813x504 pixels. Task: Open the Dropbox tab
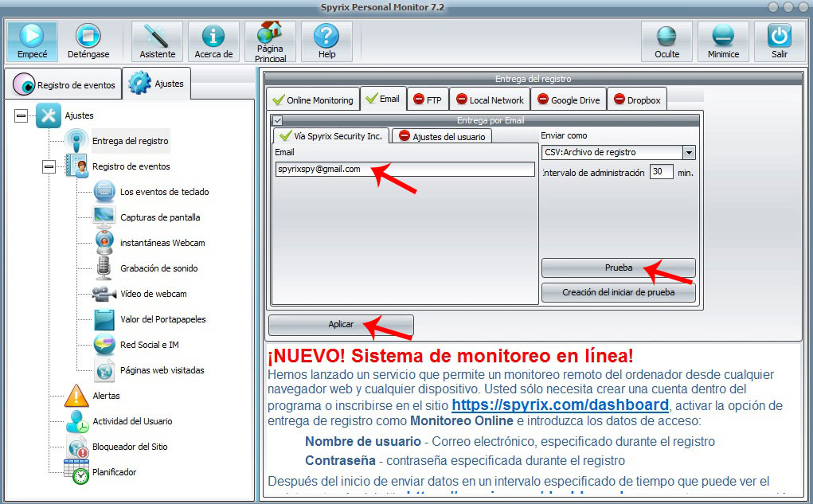[x=637, y=100]
